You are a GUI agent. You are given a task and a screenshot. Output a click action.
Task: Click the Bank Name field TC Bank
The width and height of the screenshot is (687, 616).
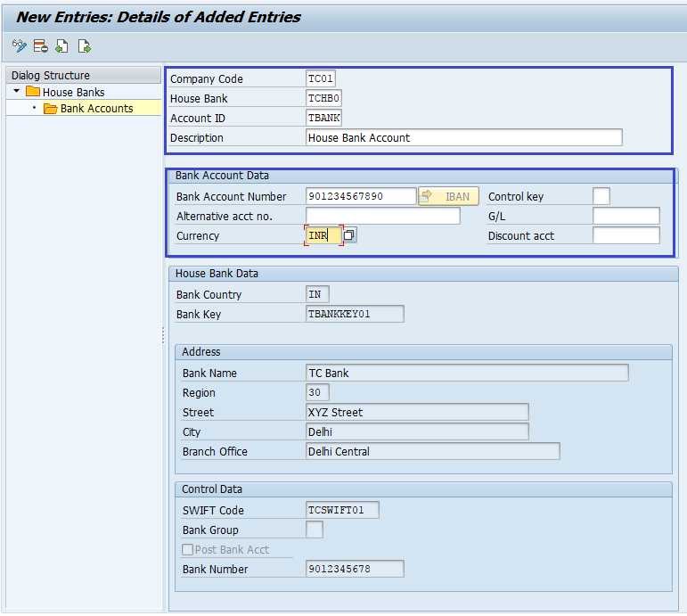(467, 373)
